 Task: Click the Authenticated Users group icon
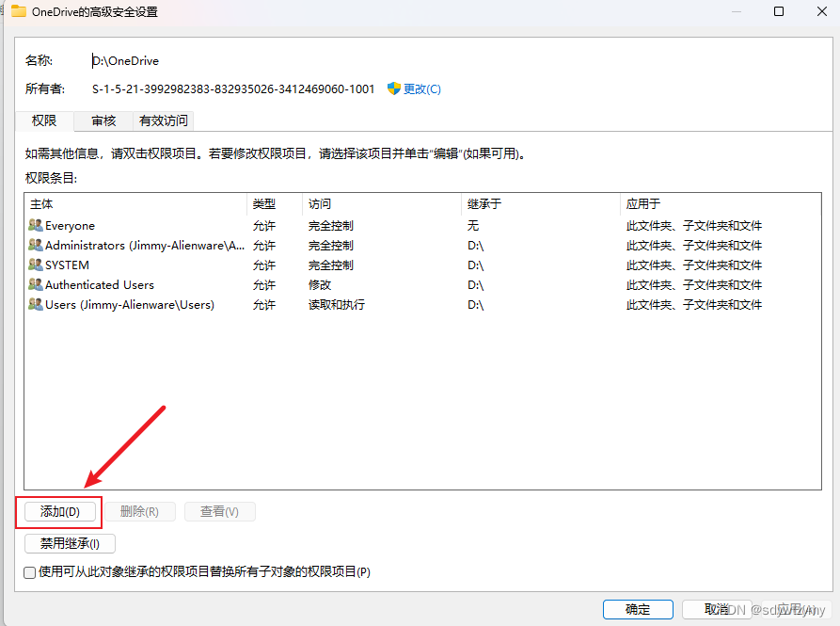(x=36, y=284)
